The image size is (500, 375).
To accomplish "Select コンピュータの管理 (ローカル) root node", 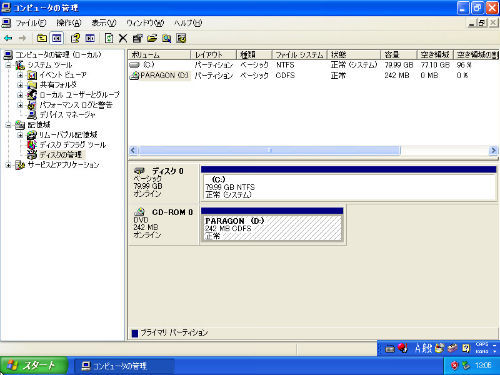I will click(x=58, y=55).
